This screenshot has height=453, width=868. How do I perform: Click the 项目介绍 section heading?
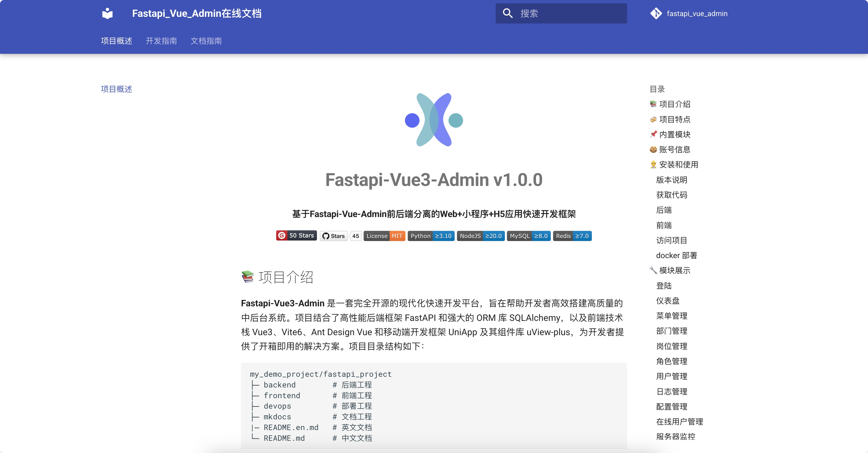pos(277,277)
